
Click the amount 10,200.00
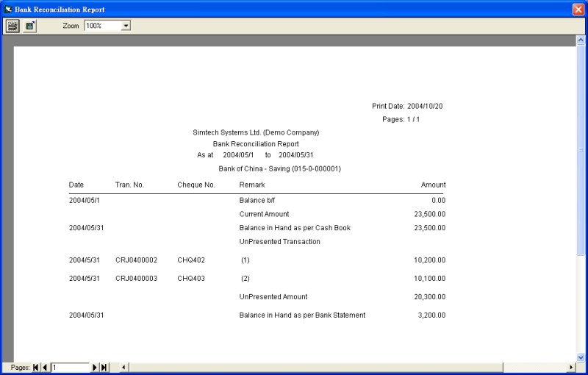point(430,260)
